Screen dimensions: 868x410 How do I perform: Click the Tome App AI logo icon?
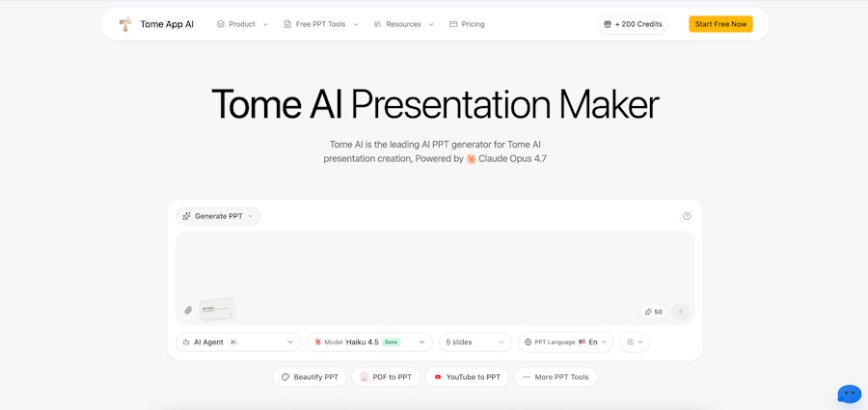[x=125, y=24]
